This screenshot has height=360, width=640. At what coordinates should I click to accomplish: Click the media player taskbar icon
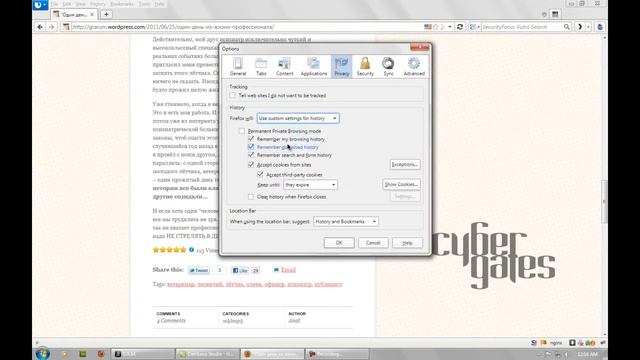click(64, 354)
